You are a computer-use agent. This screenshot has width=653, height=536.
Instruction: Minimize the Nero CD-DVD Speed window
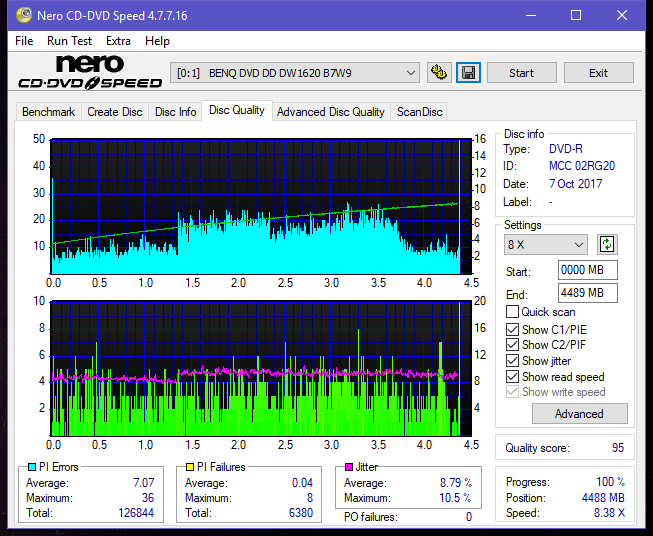click(x=531, y=15)
